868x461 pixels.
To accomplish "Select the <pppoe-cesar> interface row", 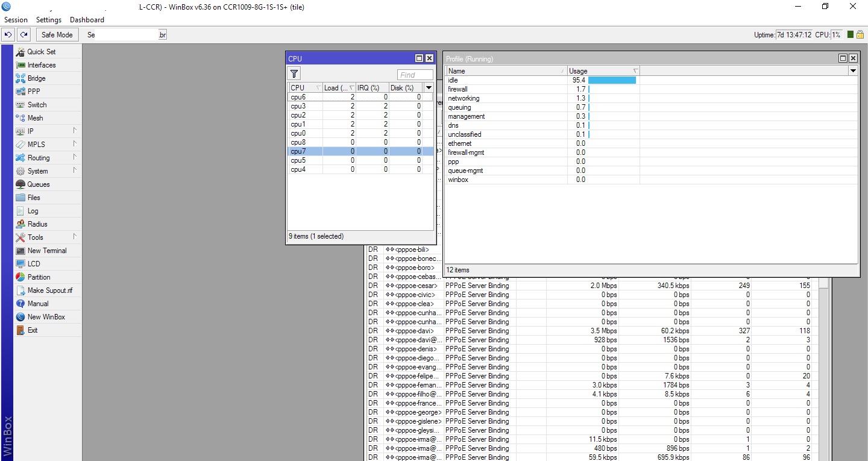I will tap(592, 286).
